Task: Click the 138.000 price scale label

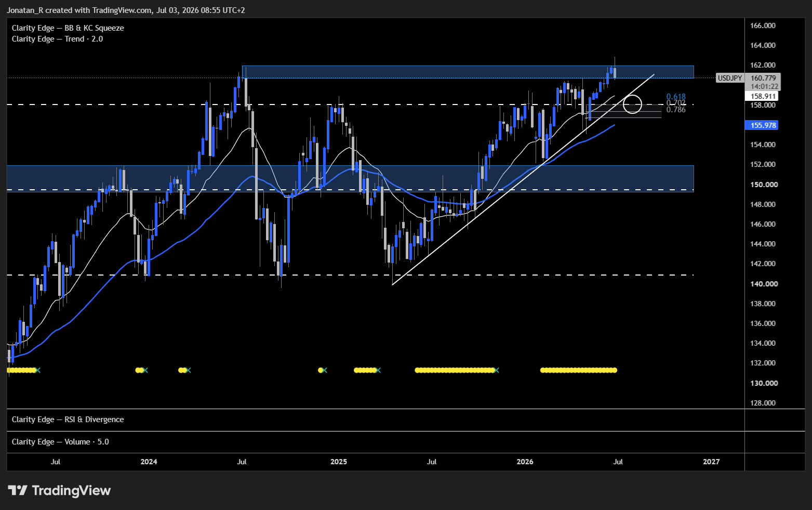Action: 763,304
